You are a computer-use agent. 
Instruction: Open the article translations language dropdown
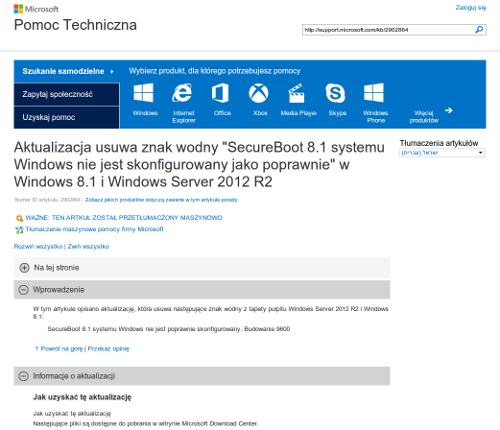tap(442, 153)
